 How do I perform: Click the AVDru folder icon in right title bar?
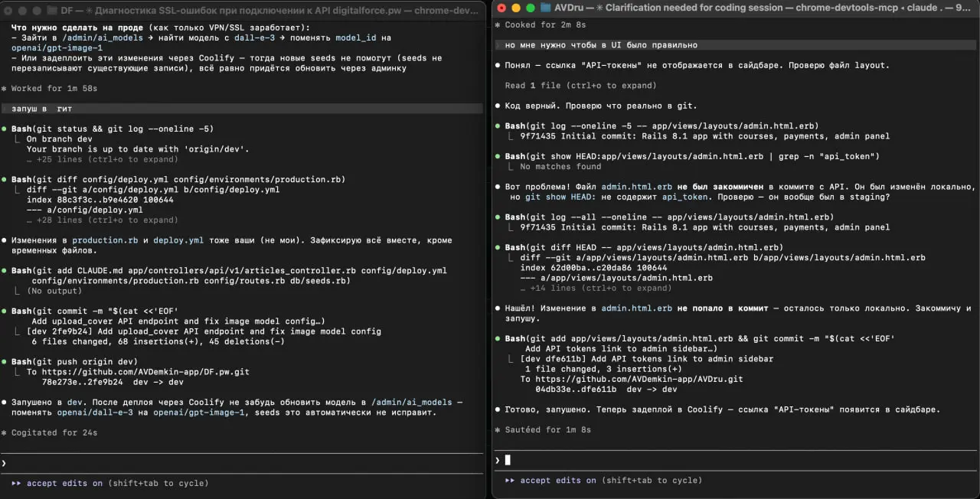tap(546, 7)
